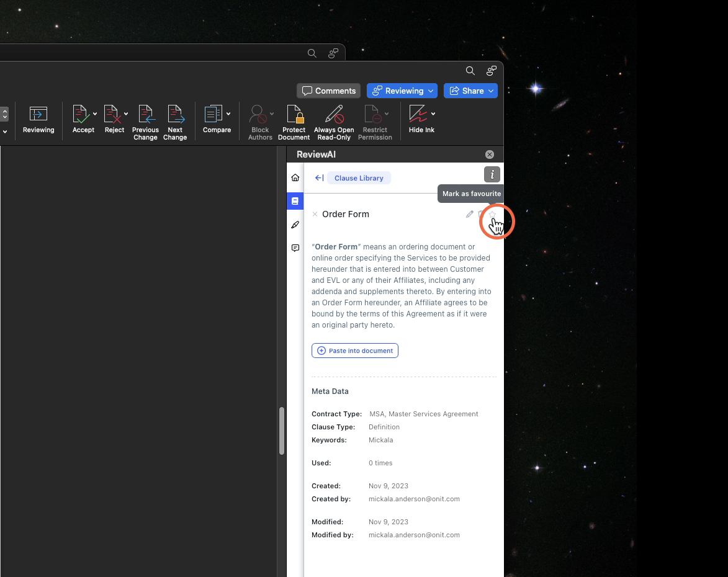Expand the Accept dropdown arrow

95,114
